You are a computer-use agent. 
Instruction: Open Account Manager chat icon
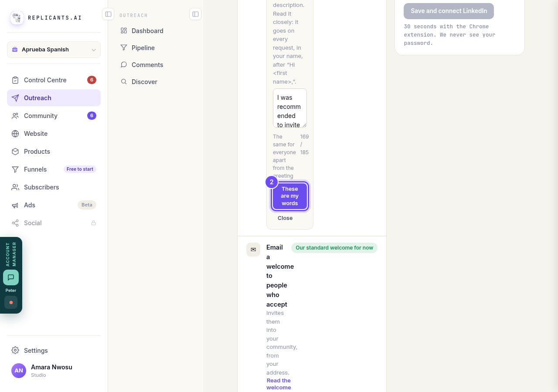pos(11,277)
